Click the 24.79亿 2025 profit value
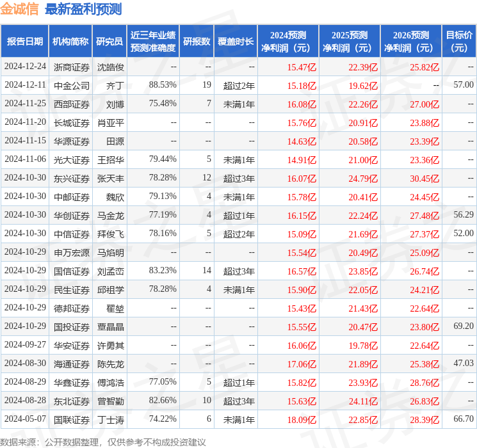This screenshot has width=477, height=448. pos(363,179)
